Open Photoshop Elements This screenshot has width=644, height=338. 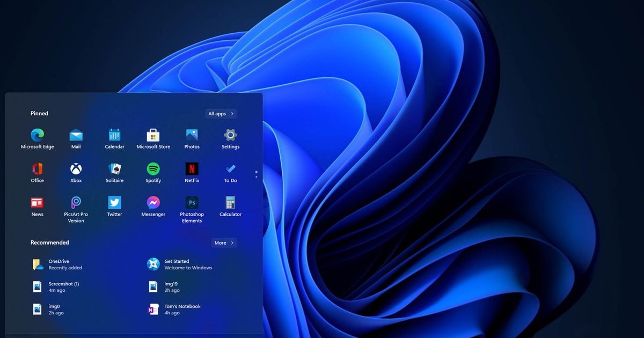click(x=192, y=210)
